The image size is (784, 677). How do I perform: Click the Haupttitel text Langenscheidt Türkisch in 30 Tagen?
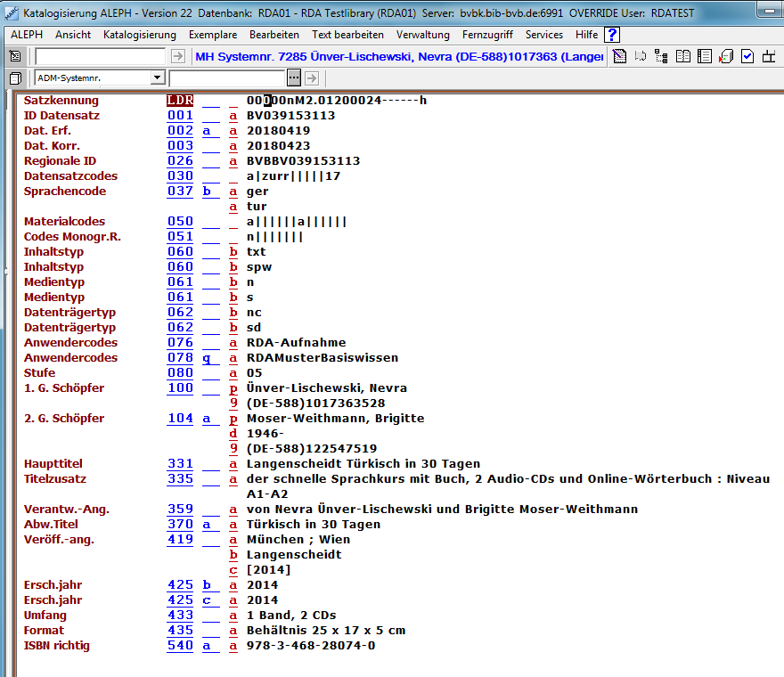363,464
